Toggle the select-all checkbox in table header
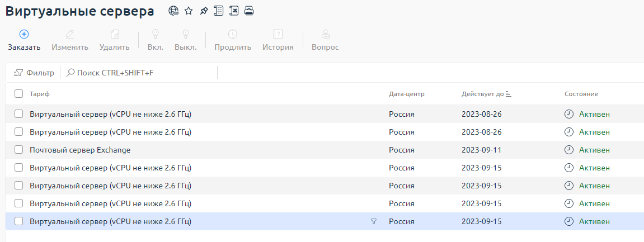Viewport: 644px width, 242px height. 18,94
